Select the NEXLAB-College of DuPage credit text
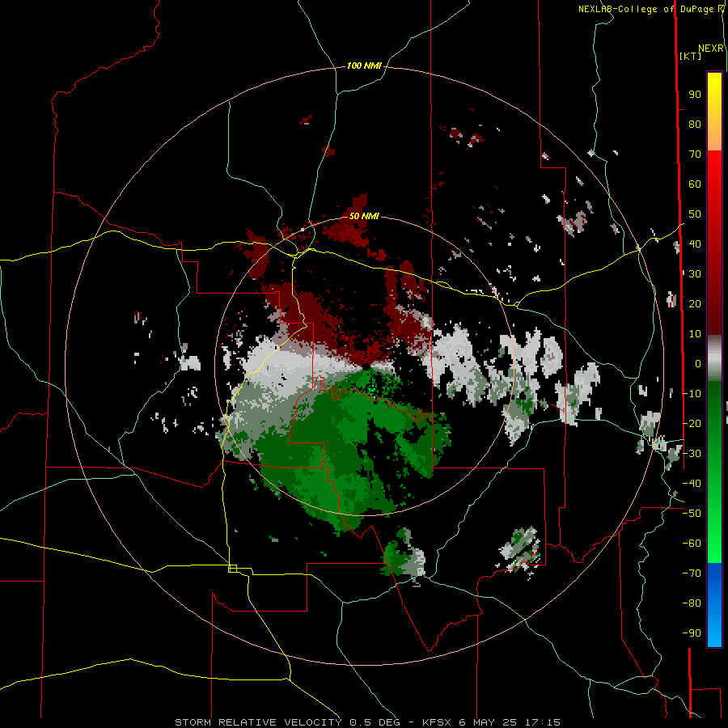This screenshot has width=728, height=728. pos(645,9)
